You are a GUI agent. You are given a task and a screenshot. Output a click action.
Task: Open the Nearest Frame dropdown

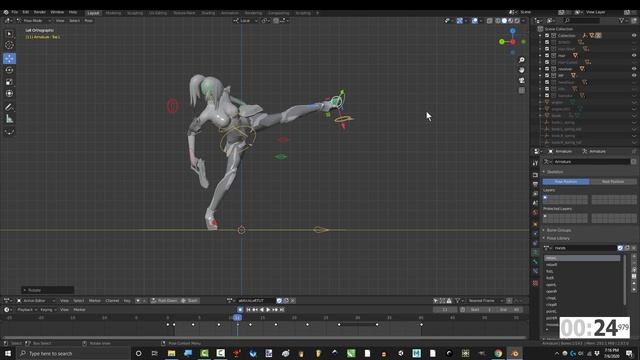point(484,301)
